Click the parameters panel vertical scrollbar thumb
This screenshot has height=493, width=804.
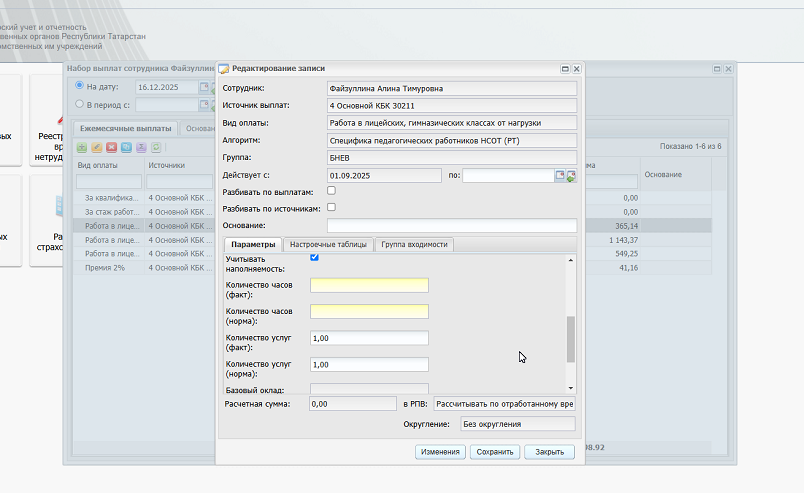pyautogui.click(x=571, y=340)
